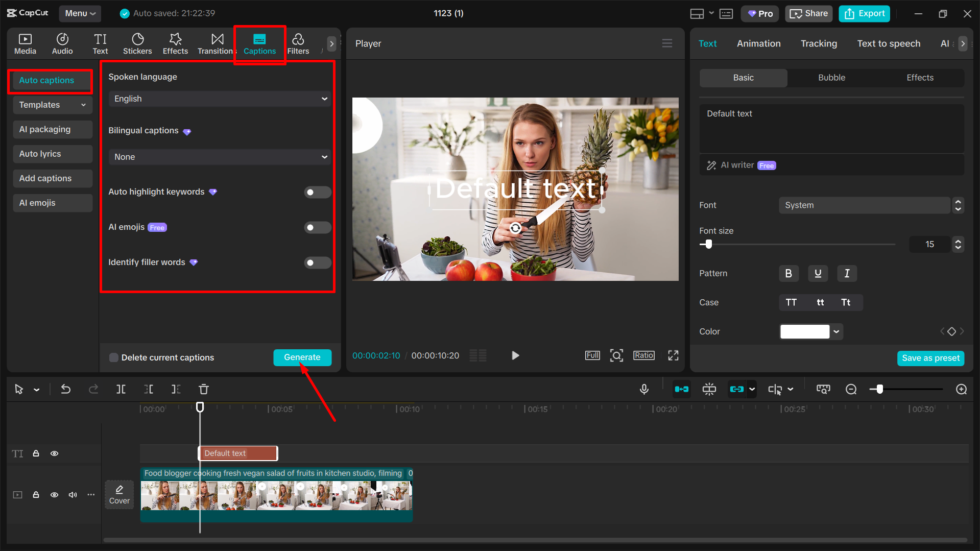Open the Font dropdown showing System

click(x=864, y=205)
